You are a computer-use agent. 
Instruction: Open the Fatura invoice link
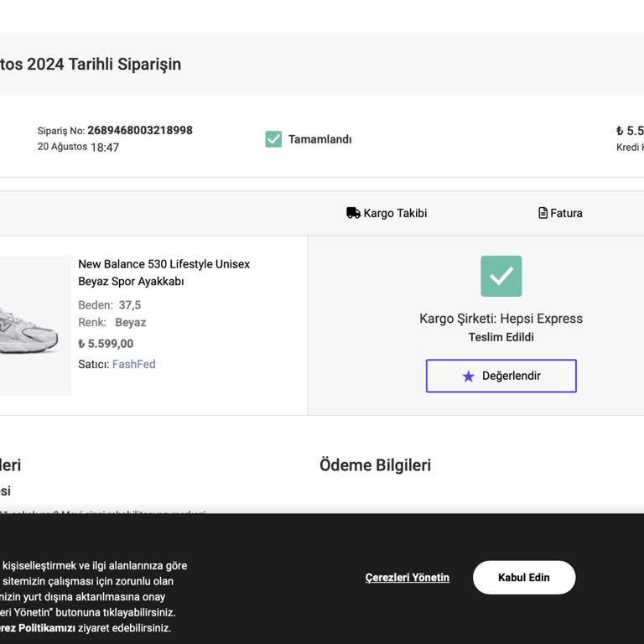point(560,213)
